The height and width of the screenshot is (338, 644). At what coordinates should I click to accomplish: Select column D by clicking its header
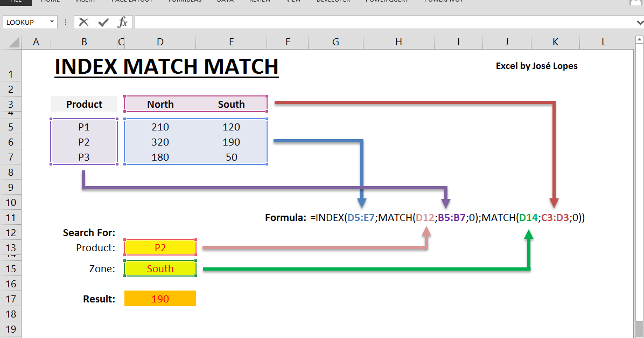coord(160,42)
